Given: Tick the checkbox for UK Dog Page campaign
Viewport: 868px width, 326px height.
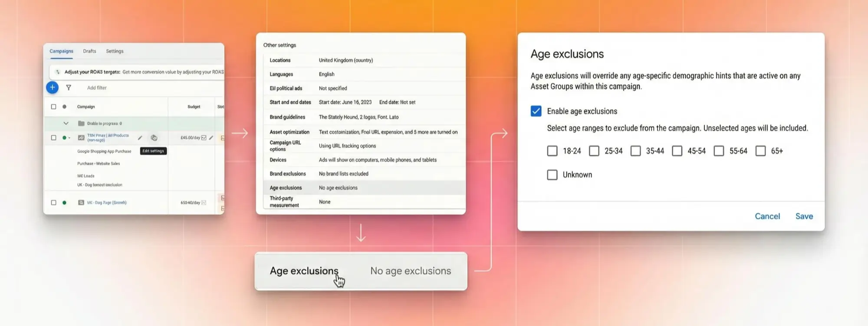Looking at the screenshot, I should point(54,203).
